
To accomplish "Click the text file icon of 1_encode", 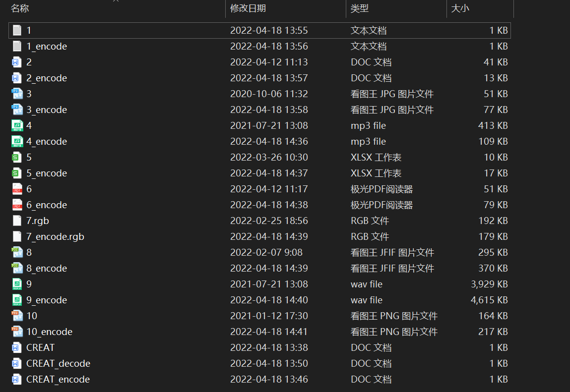I will tap(17, 46).
